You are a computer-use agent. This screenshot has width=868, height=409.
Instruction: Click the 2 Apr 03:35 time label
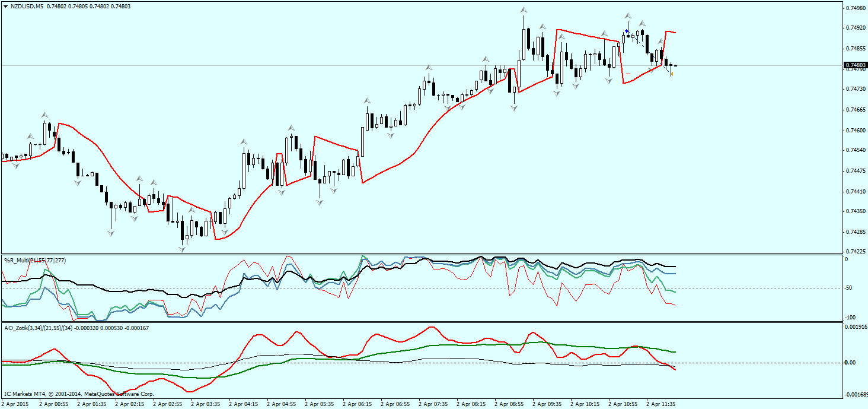point(205,404)
